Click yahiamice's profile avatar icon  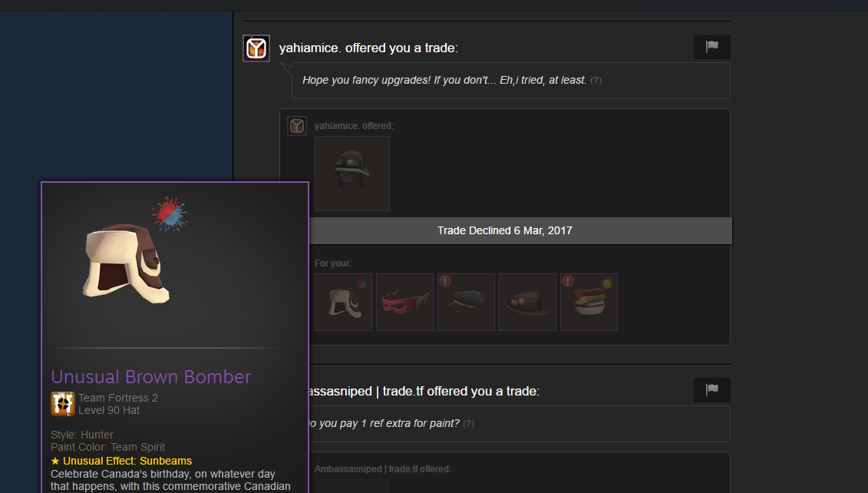tap(256, 48)
